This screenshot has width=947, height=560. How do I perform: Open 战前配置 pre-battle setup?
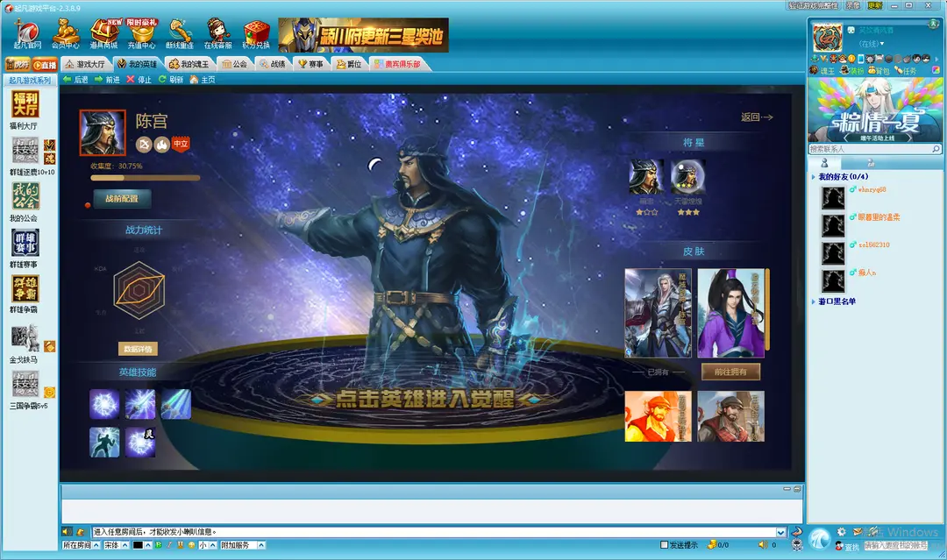point(122,199)
